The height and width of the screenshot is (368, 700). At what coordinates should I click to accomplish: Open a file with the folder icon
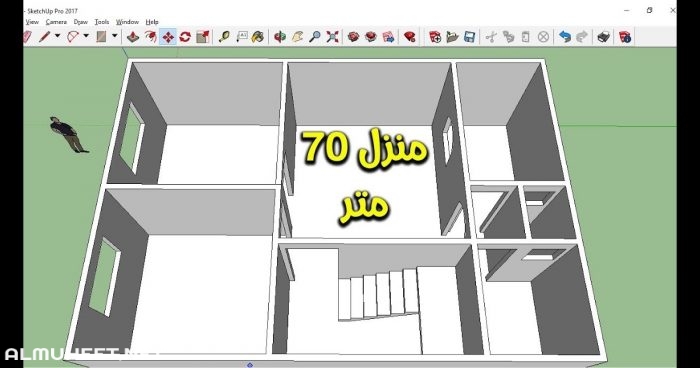pyautogui.click(x=452, y=37)
